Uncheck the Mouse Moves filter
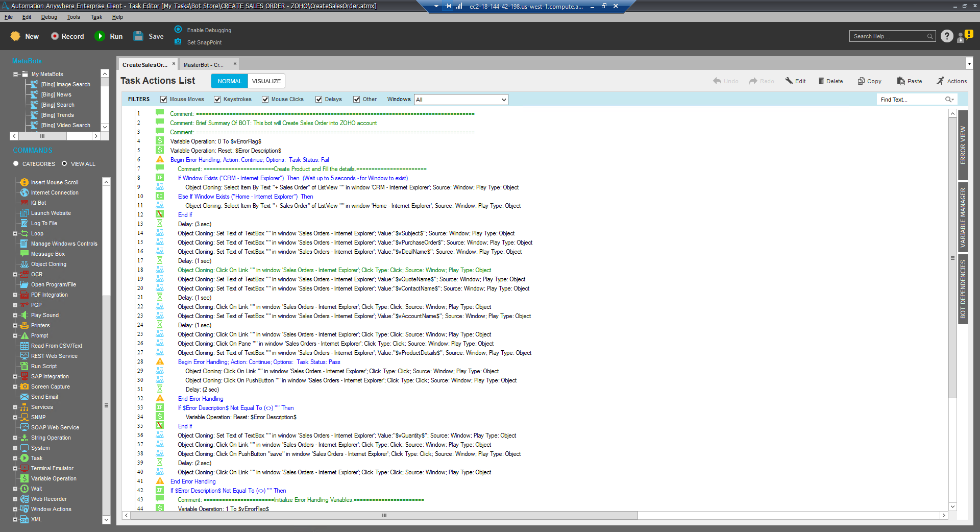Viewport: 980px width, 532px height. coord(164,100)
